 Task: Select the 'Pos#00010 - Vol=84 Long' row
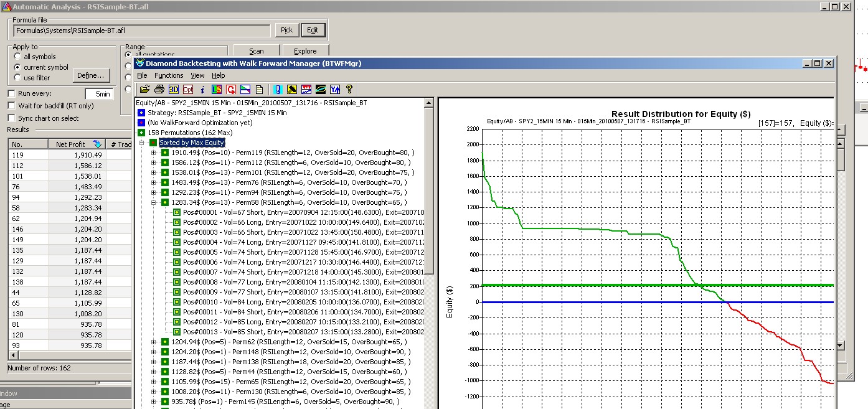pyautogui.click(x=303, y=302)
